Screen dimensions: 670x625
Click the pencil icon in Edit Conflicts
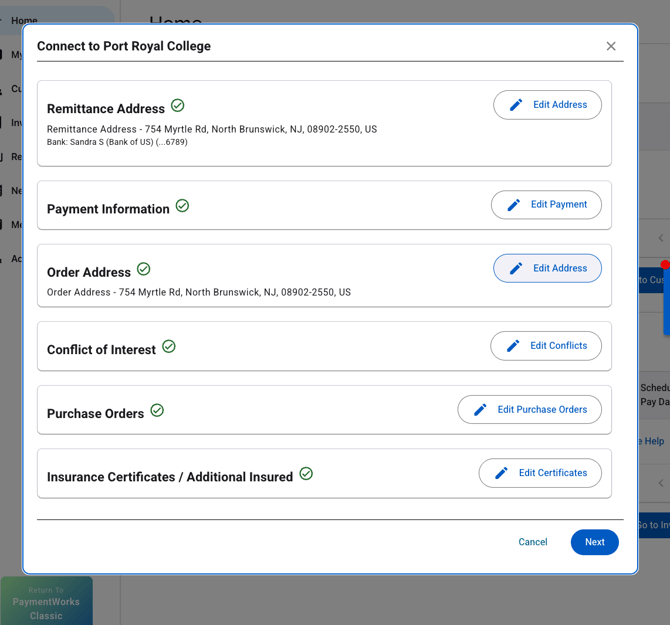(x=513, y=346)
